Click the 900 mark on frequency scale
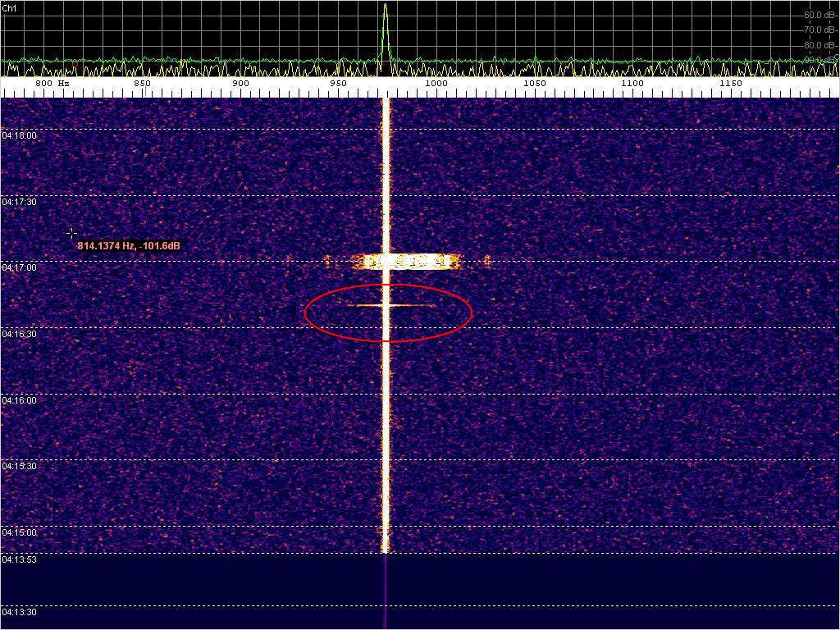The image size is (840, 630). tap(240, 84)
